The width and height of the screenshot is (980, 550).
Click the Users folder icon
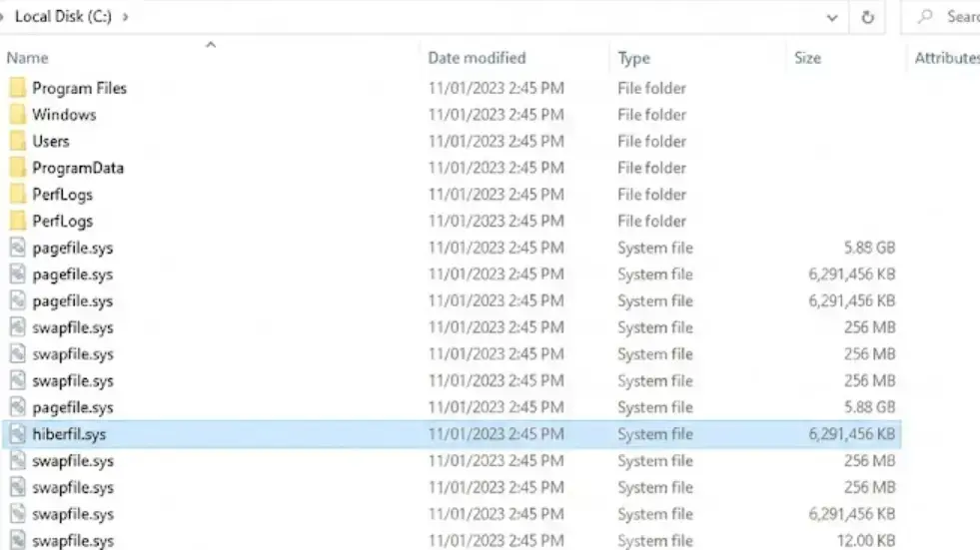[18, 141]
